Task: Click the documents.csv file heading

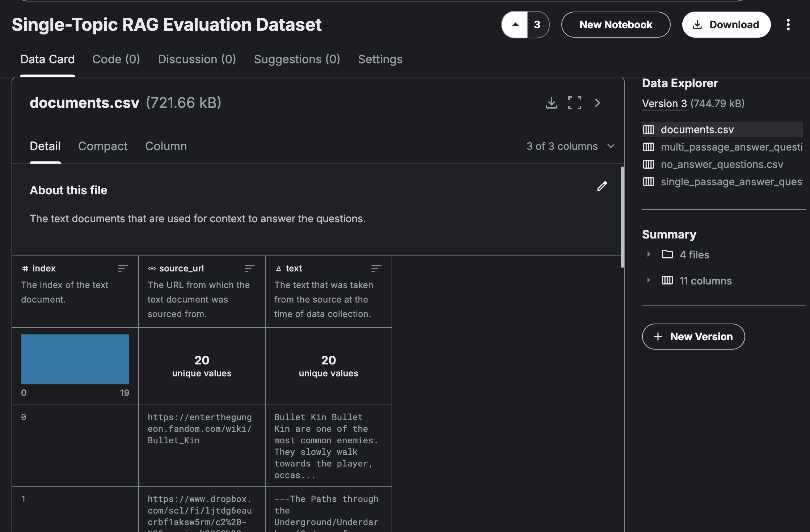Action: pos(84,103)
